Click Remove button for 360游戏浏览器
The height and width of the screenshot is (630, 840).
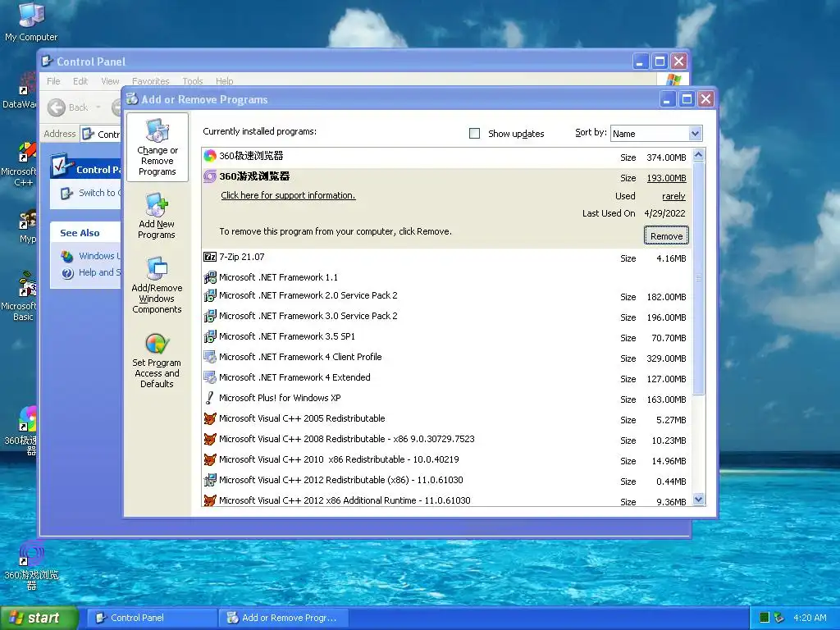coord(666,235)
